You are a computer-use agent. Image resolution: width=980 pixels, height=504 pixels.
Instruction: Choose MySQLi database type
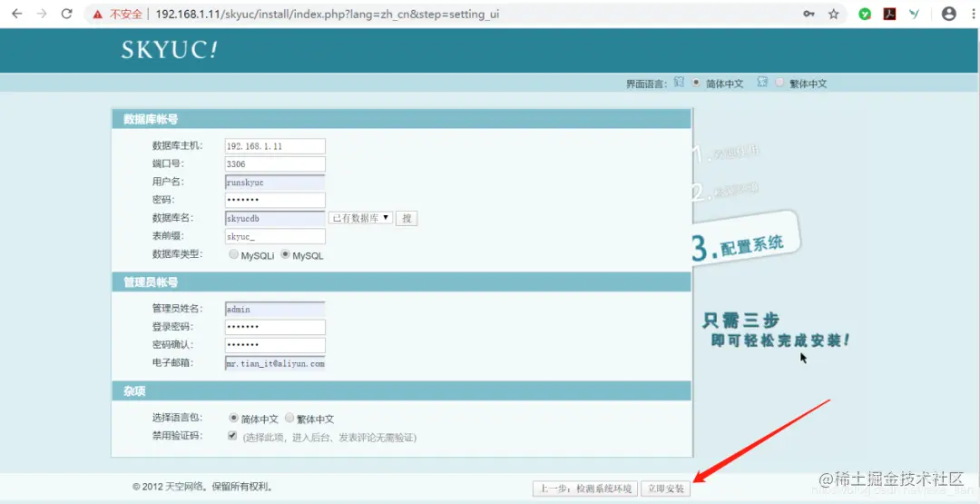pos(234,254)
